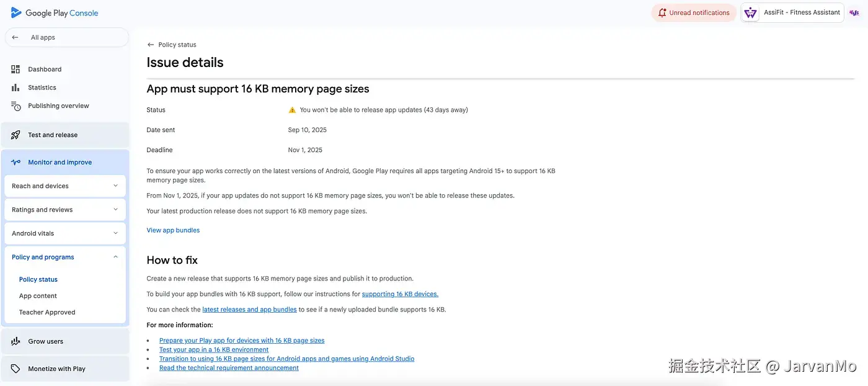The width and height of the screenshot is (868, 386).
Task: Open the Dashboard from the sidebar
Action: [44, 69]
